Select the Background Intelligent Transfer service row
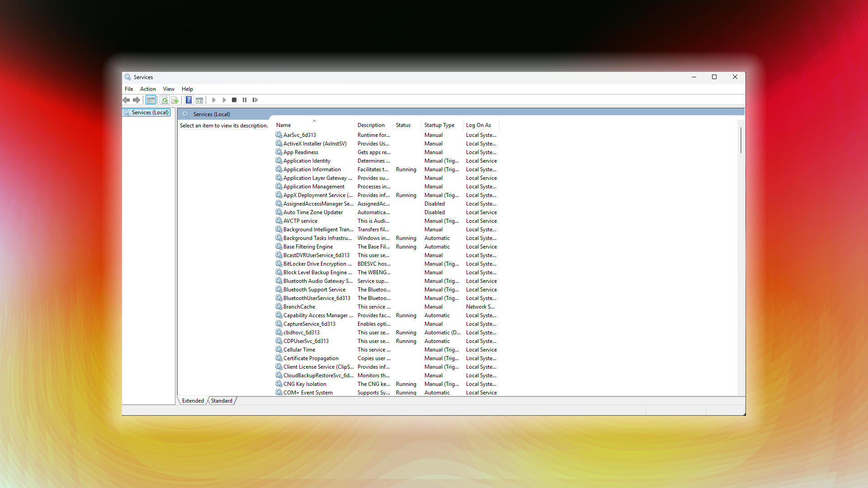The width and height of the screenshot is (868, 488). coord(318,230)
